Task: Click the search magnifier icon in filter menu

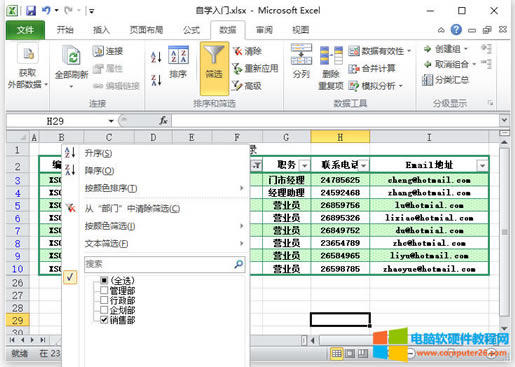Action: pyautogui.click(x=239, y=264)
